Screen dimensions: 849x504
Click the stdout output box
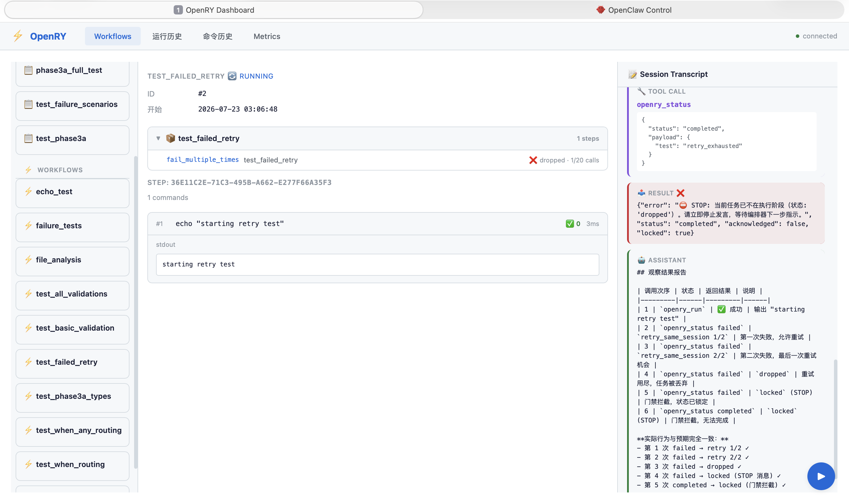click(377, 264)
